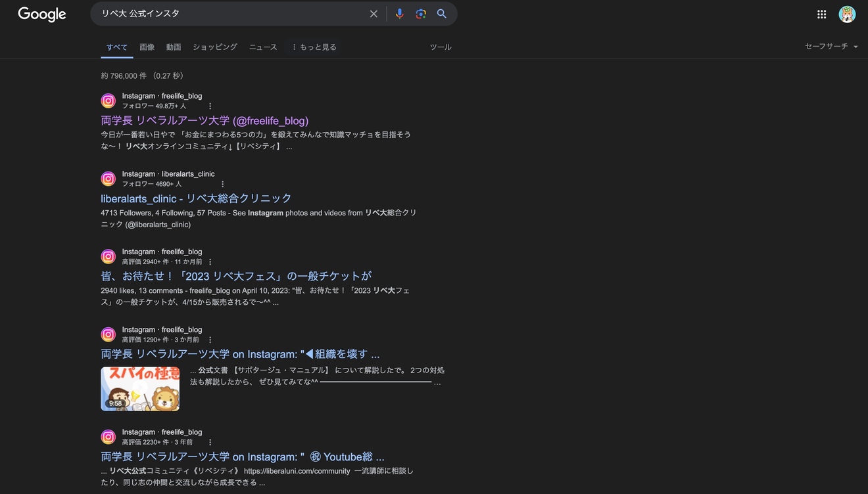868x494 pixels.
Task: Open three-dot menu next to フォロワー 49.8万+ 人
Action: 210,106
